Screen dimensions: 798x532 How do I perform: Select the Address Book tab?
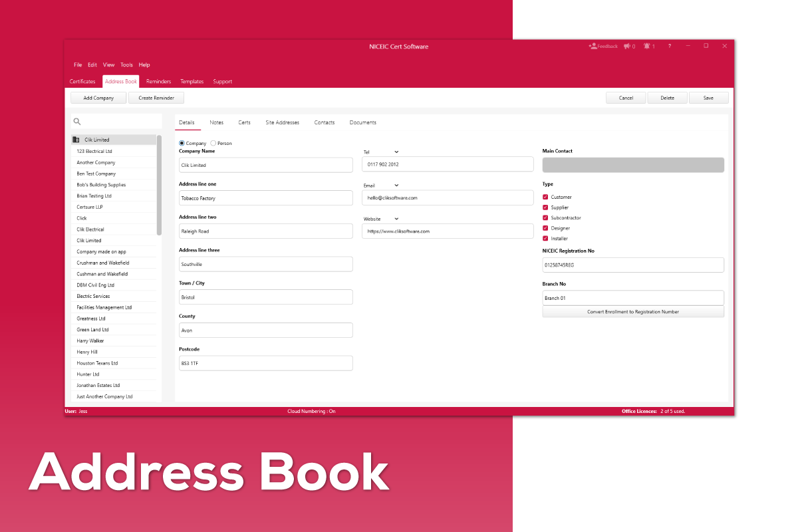[121, 82]
